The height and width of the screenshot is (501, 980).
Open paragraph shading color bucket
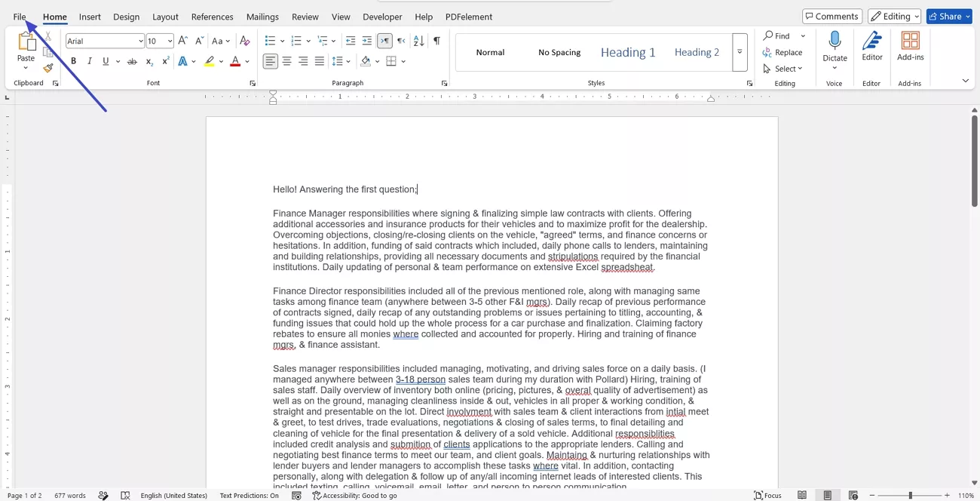coord(366,61)
